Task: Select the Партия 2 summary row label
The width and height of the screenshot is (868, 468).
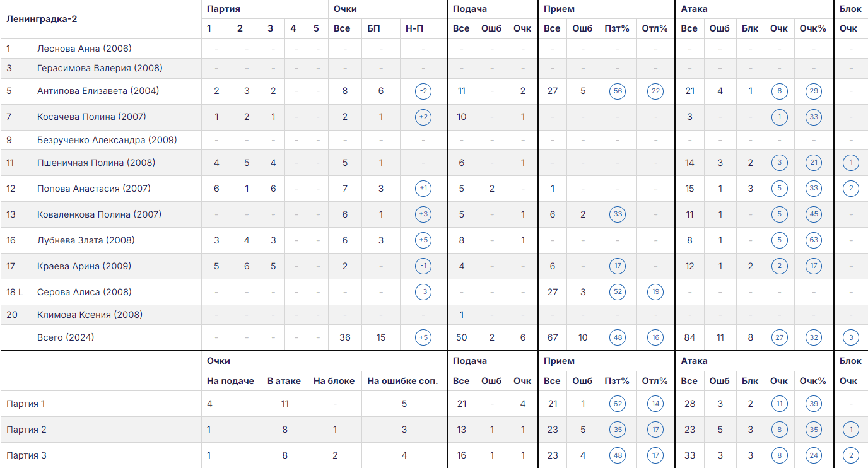Action: (26, 430)
